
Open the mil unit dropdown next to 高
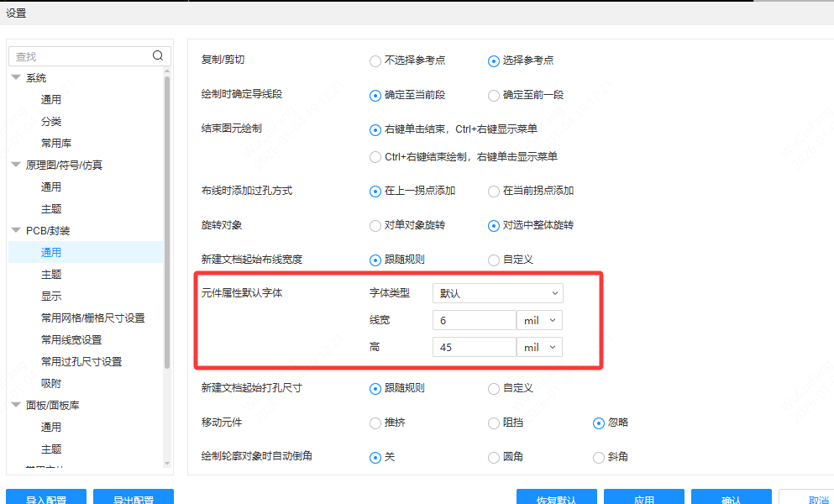(x=538, y=346)
